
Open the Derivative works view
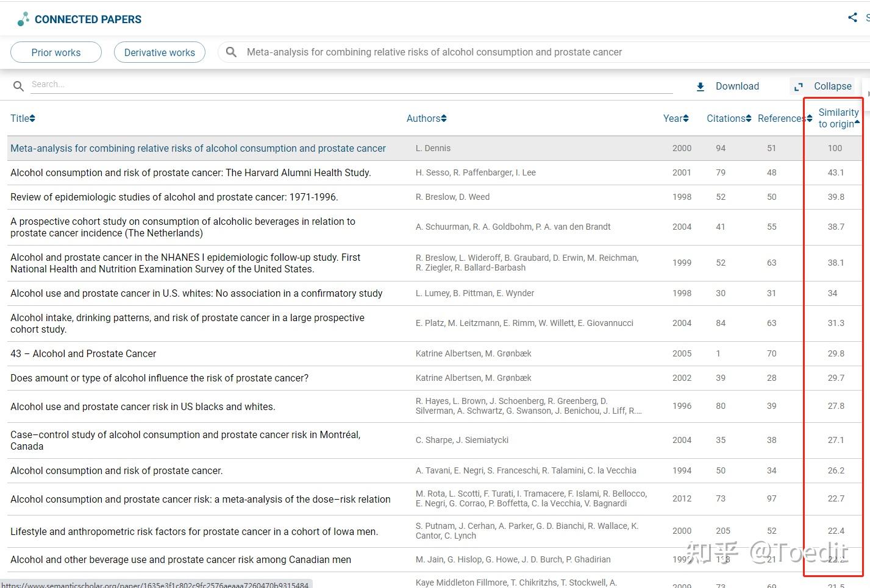(160, 52)
